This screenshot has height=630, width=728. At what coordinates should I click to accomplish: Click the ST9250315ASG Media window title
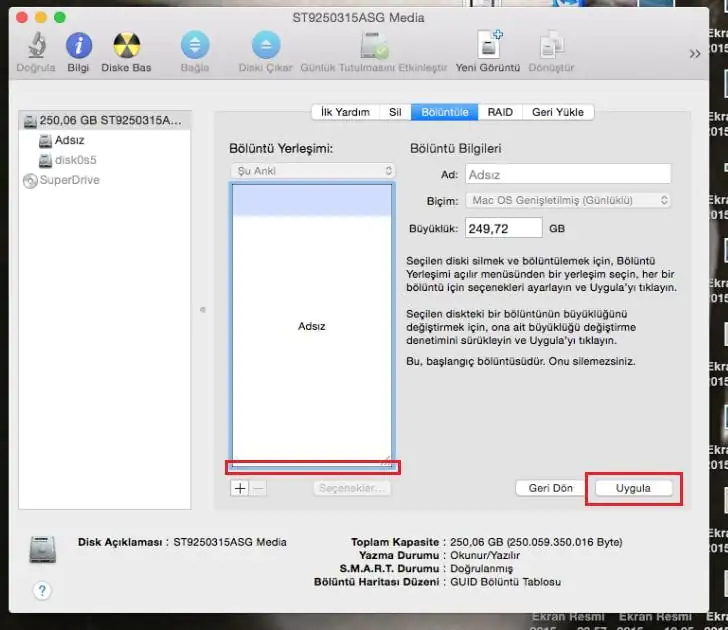(x=358, y=18)
